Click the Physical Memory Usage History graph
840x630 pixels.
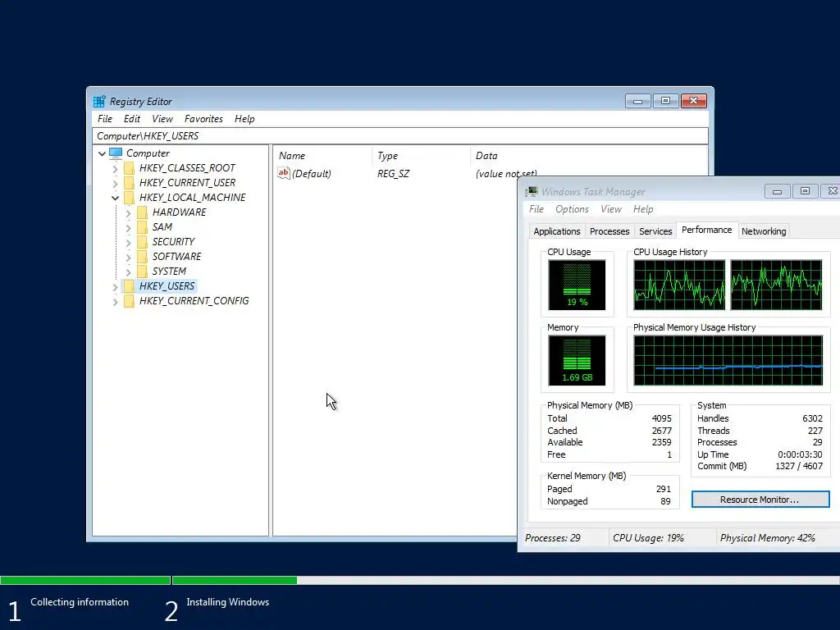(728, 361)
